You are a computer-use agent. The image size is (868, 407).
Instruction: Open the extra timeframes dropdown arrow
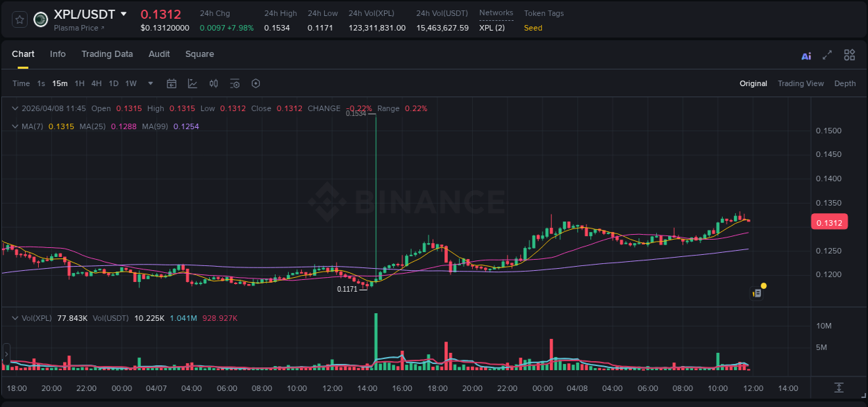point(149,83)
